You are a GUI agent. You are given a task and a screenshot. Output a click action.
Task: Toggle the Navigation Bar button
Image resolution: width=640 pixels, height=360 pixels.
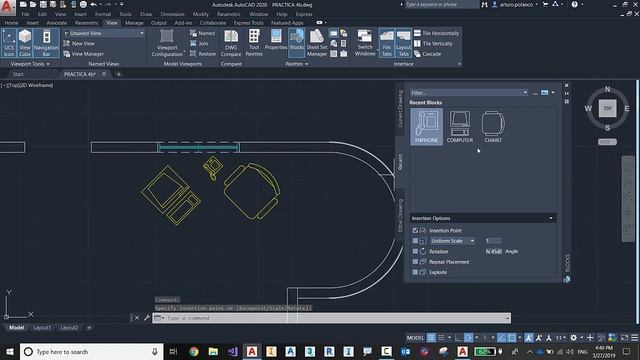46,43
